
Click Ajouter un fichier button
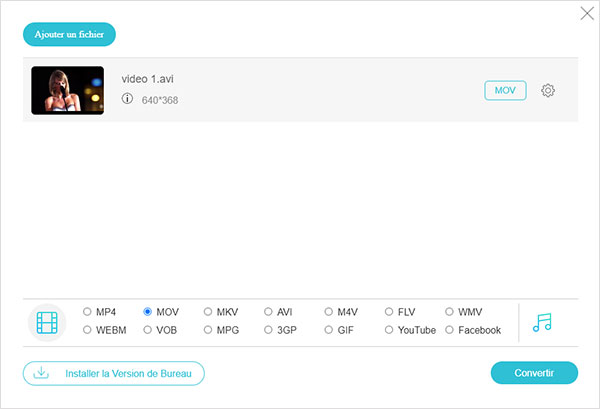pyautogui.click(x=70, y=35)
